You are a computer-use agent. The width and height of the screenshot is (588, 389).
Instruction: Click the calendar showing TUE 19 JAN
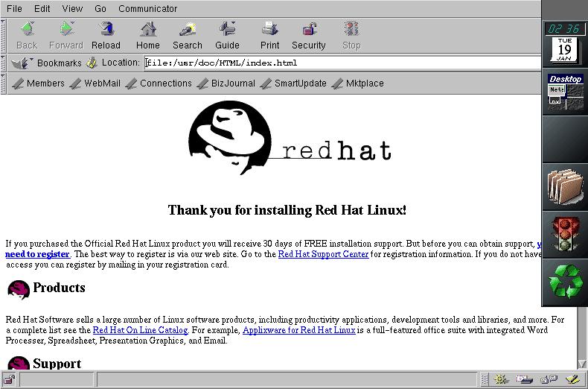tap(564, 50)
